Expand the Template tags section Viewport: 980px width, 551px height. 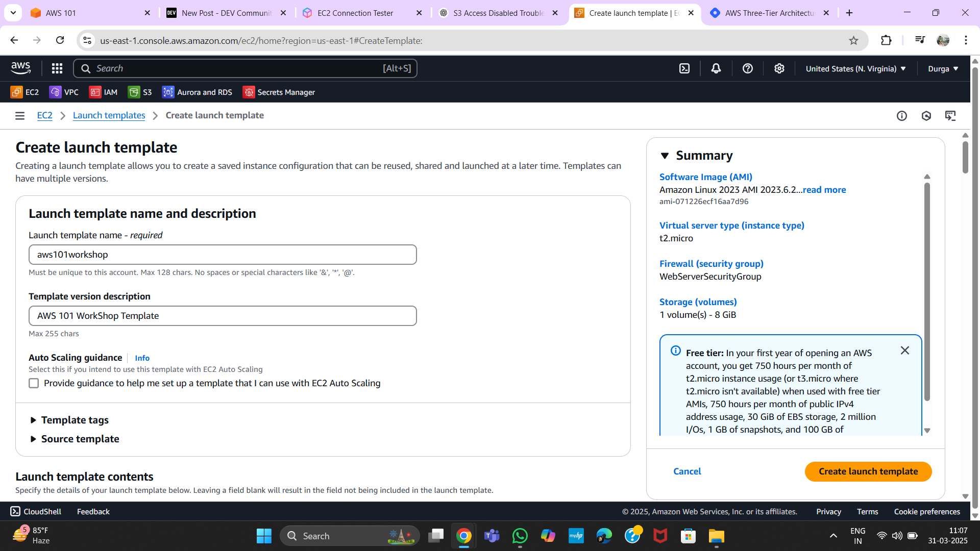(x=69, y=420)
